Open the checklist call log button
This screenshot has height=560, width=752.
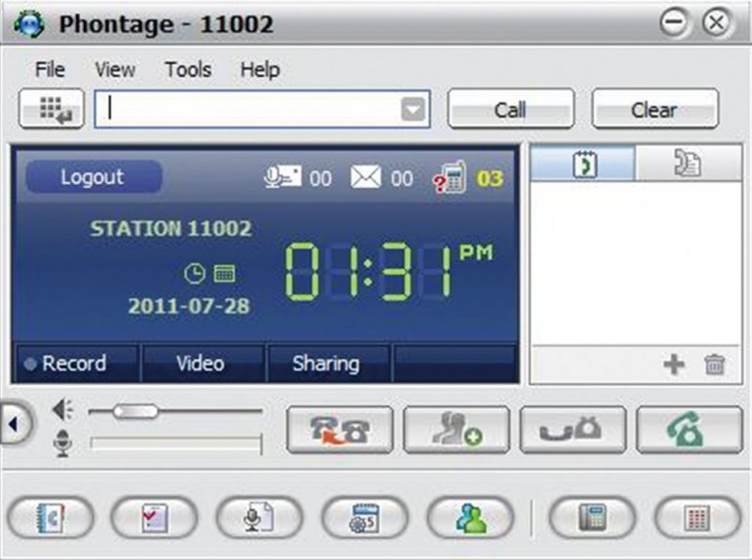click(154, 518)
